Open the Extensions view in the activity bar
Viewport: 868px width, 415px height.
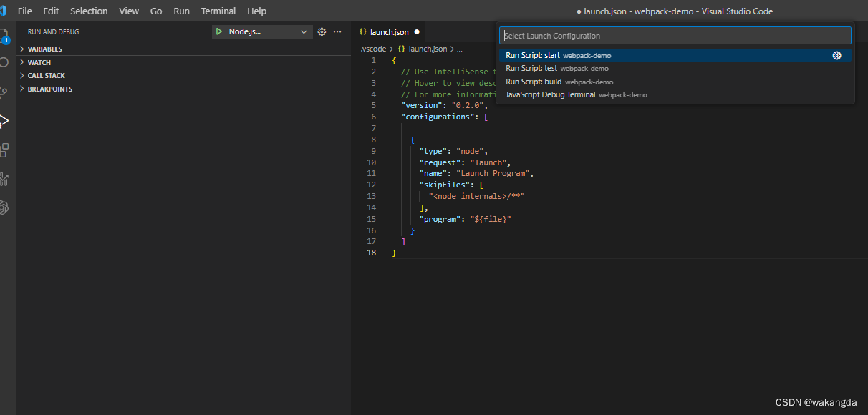tap(4, 150)
